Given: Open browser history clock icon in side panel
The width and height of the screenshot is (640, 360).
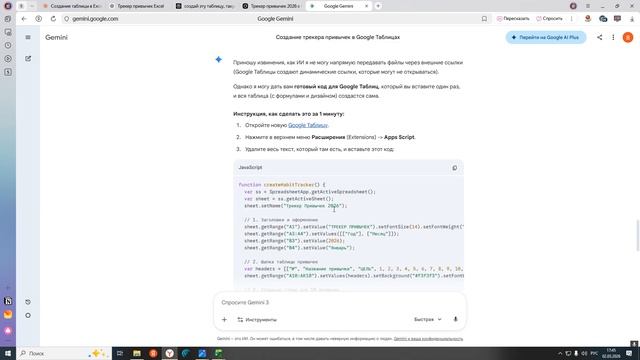Looking at the screenshot, I should point(8,45).
